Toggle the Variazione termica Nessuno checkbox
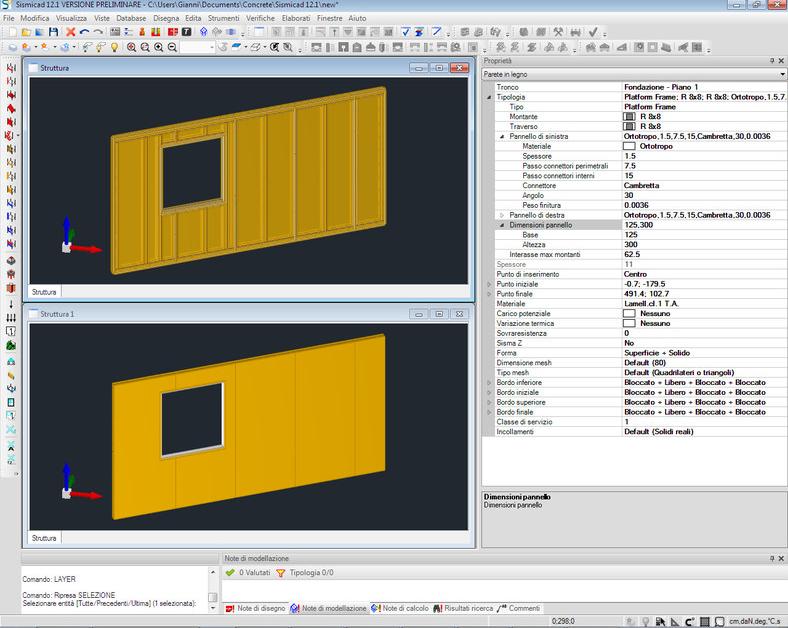Image resolution: width=788 pixels, height=628 pixels. pos(629,323)
